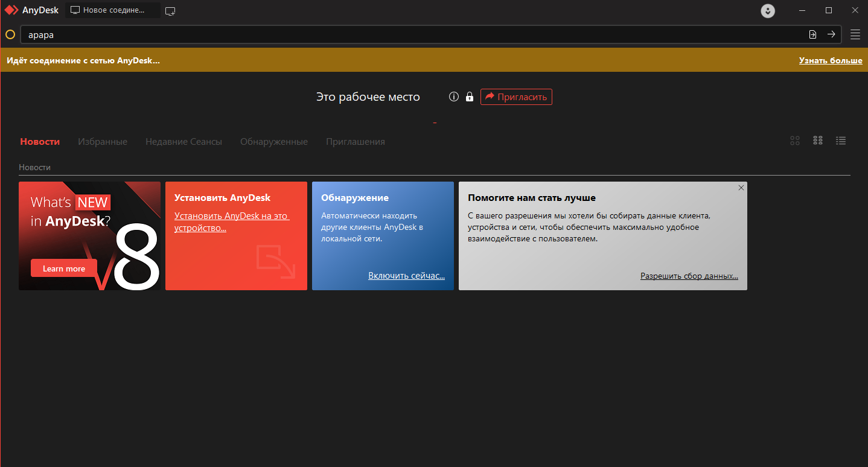Click the 'Установить AnyDesk' card title
This screenshot has height=467, width=868.
pos(223,197)
